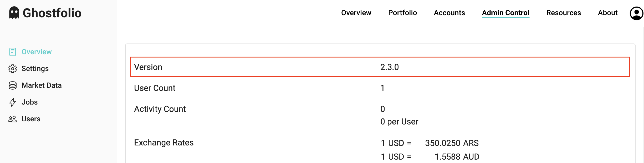Switch to the Admin Control tab
The image size is (644, 163).
[x=505, y=13]
